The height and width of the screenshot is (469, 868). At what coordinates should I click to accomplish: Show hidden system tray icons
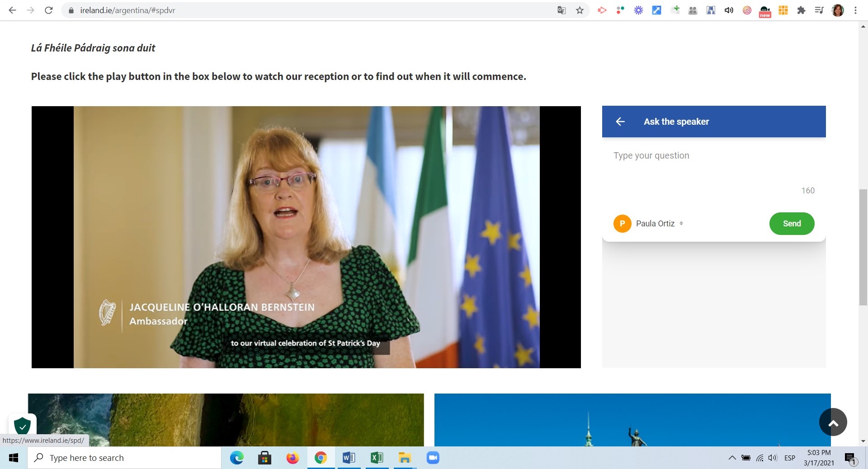(732, 458)
